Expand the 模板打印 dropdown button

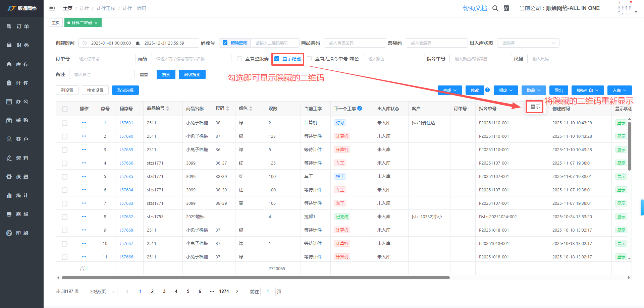(587, 90)
